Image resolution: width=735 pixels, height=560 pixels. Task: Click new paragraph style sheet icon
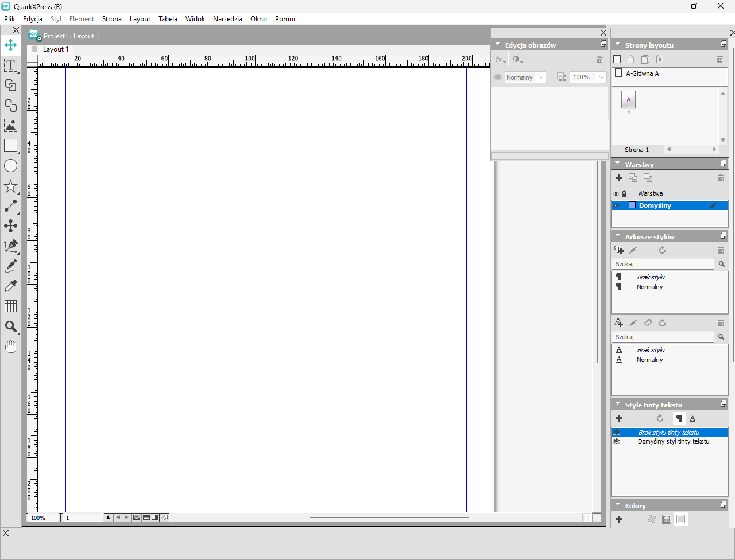pyautogui.click(x=619, y=250)
